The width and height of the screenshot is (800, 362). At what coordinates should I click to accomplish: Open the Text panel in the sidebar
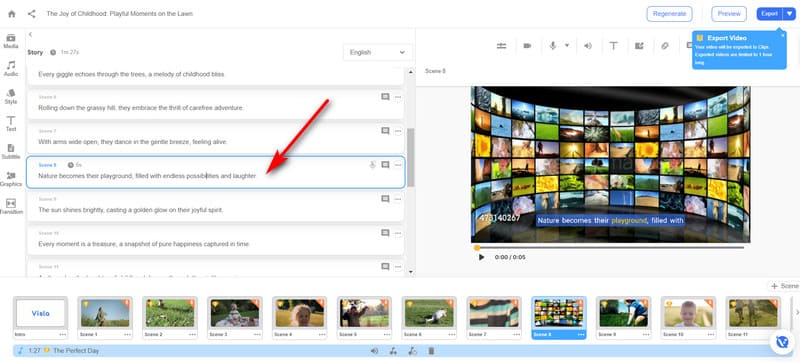[11, 124]
